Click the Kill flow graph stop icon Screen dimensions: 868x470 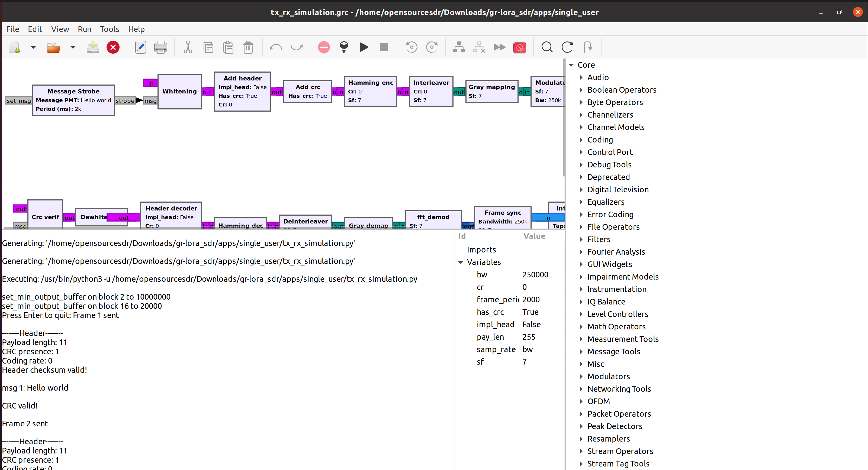click(384, 47)
